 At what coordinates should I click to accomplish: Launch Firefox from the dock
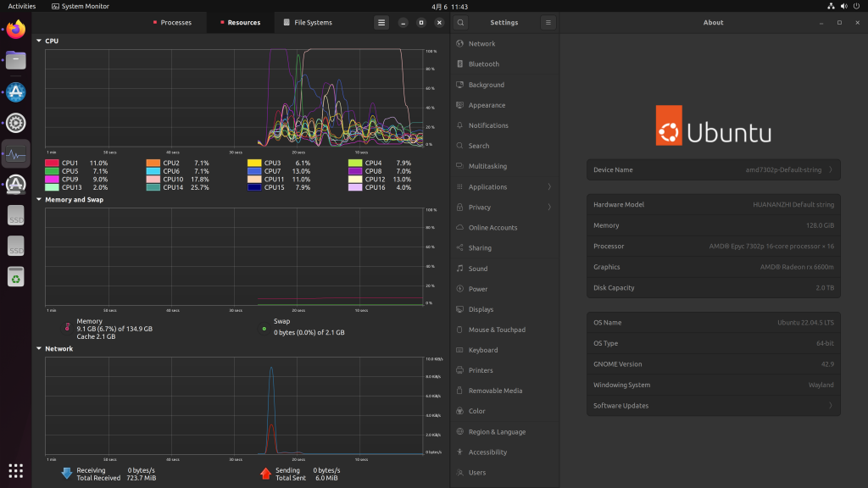(x=16, y=31)
